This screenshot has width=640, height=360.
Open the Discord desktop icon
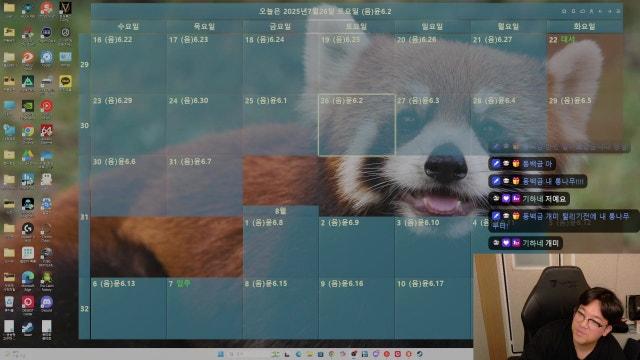(47, 302)
